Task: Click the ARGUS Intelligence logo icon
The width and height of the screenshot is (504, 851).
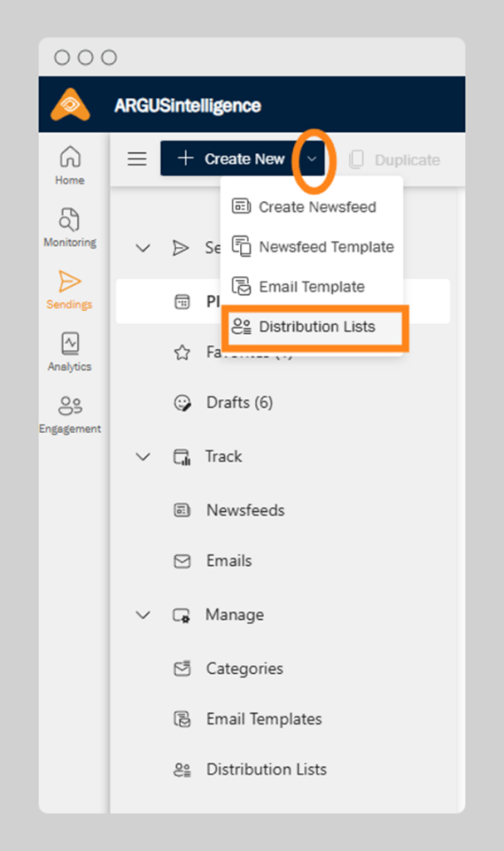Action: (70, 105)
